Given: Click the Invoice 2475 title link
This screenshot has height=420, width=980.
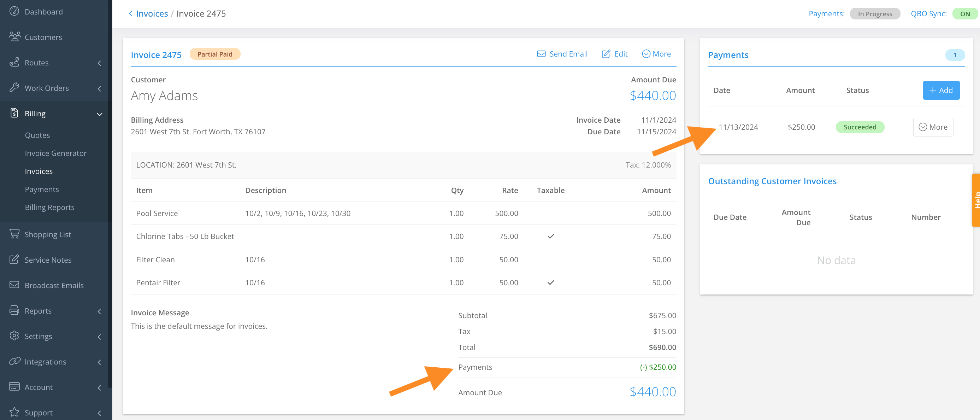Looking at the screenshot, I should [x=156, y=55].
